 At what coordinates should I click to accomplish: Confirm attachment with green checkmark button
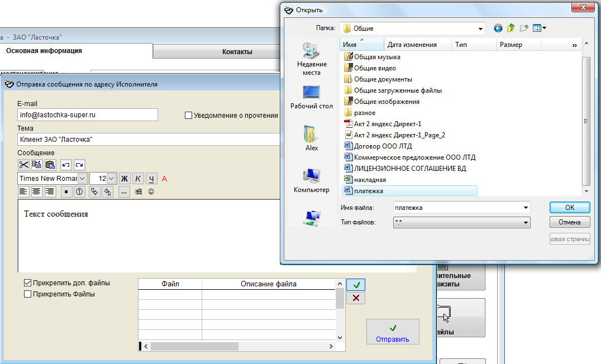[x=356, y=285]
